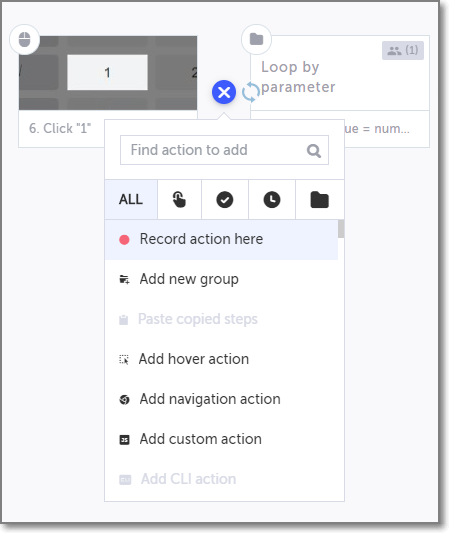This screenshot has width=449, height=533.
Task: Close the add-action popup with blue X
Action: click(224, 92)
